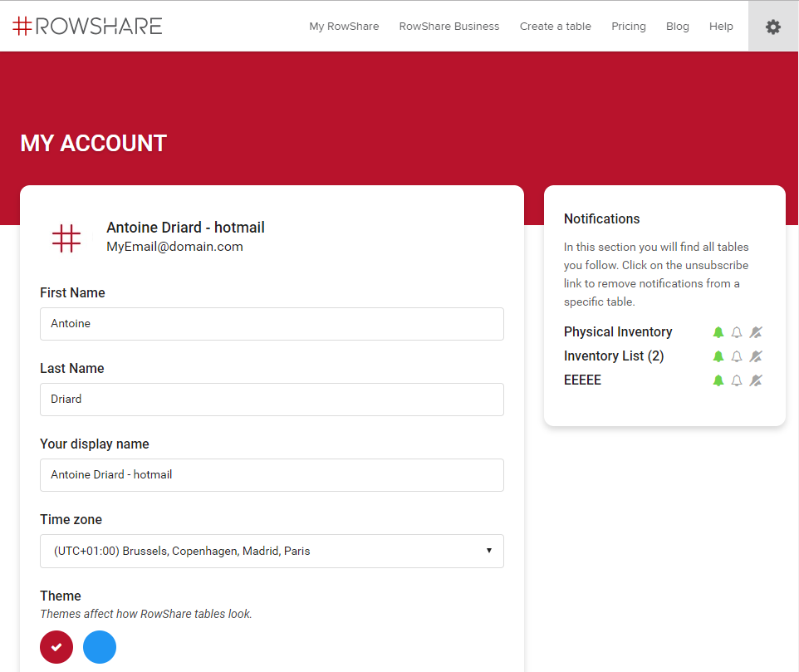Focus the Last Name field

coord(272,400)
